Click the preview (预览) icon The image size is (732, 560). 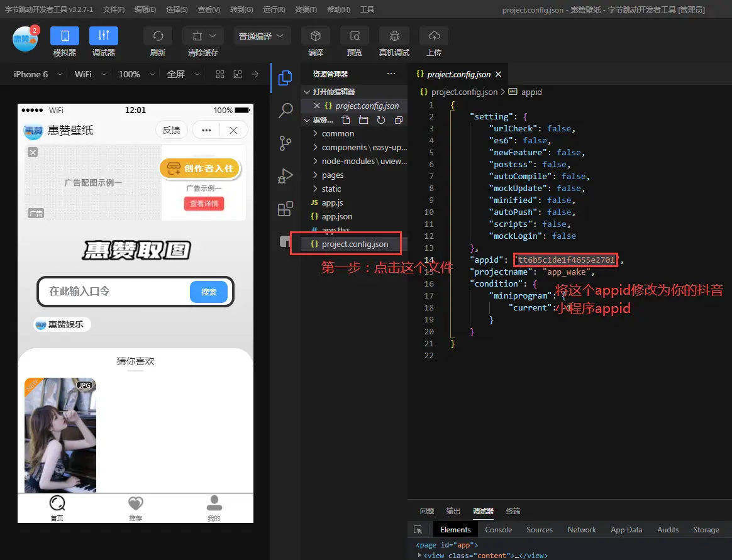355,36
